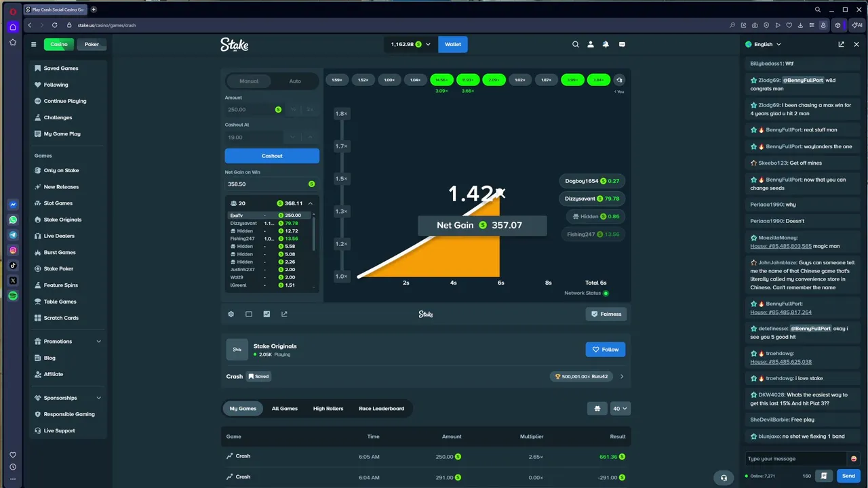Close the chat panel
The image size is (868, 488).
pyautogui.click(x=856, y=44)
